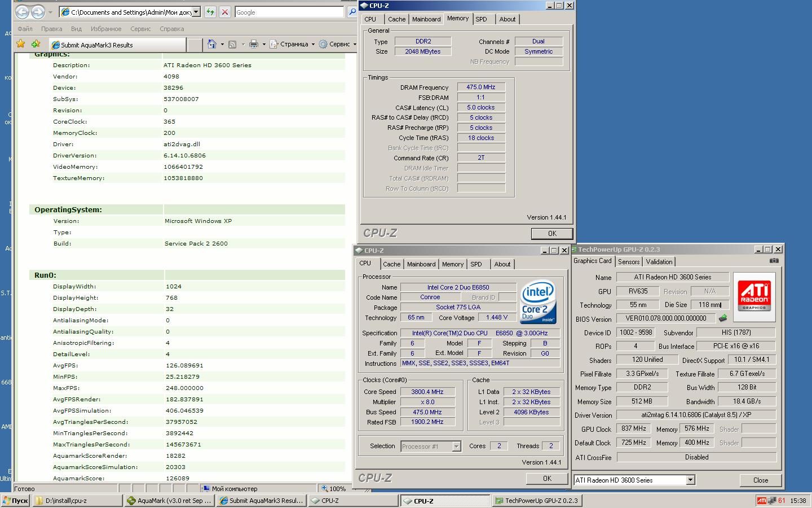Open the Справка menu in IE
This screenshot has height=508, width=812.
click(171, 29)
